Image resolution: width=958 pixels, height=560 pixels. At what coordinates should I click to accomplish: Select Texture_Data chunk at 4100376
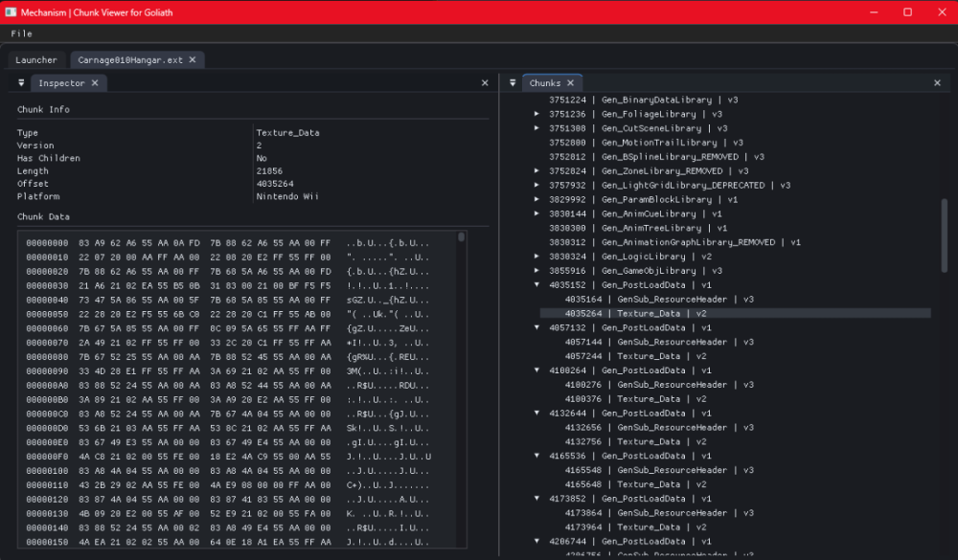coord(635,399)
